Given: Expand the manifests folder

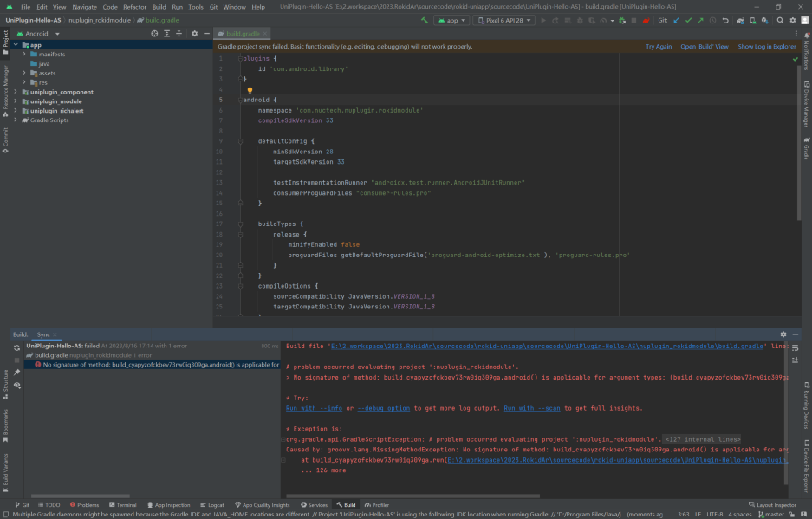Looking at the screenshot, I should tap(23, 54).
